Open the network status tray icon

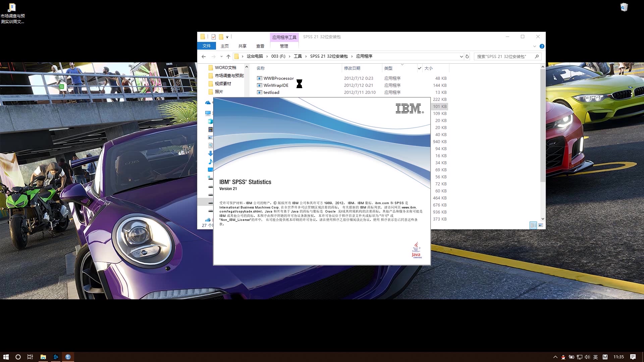click(580, 357)
